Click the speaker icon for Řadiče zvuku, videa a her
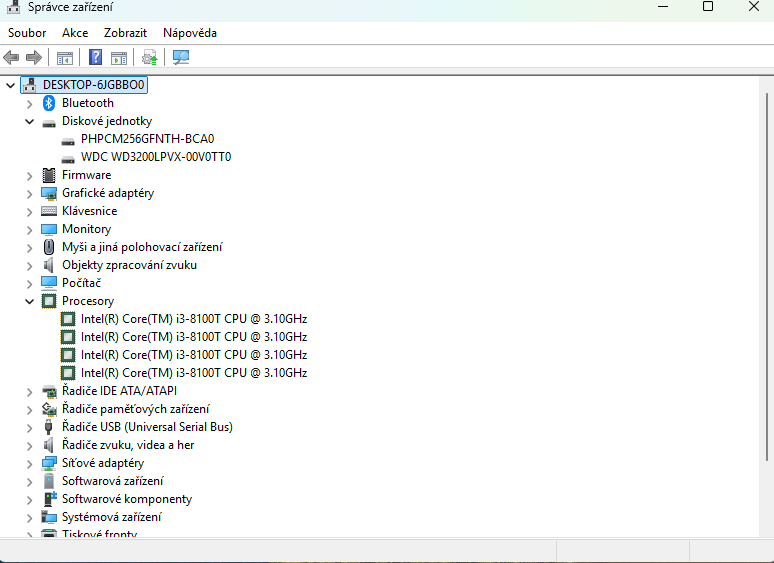Viewport: 774px width, 563px height. click(x=48, y=445)
